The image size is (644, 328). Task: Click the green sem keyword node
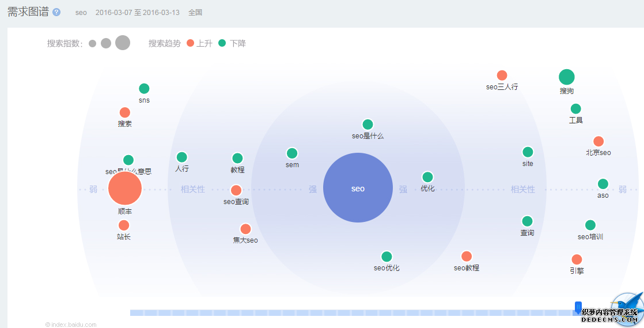pos(292,153)
